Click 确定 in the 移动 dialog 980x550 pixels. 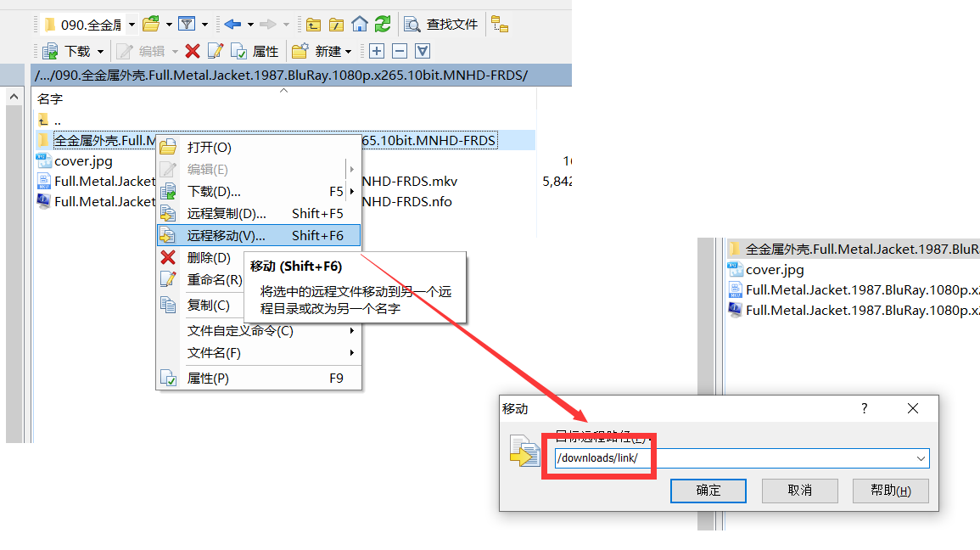click(708, 491)
